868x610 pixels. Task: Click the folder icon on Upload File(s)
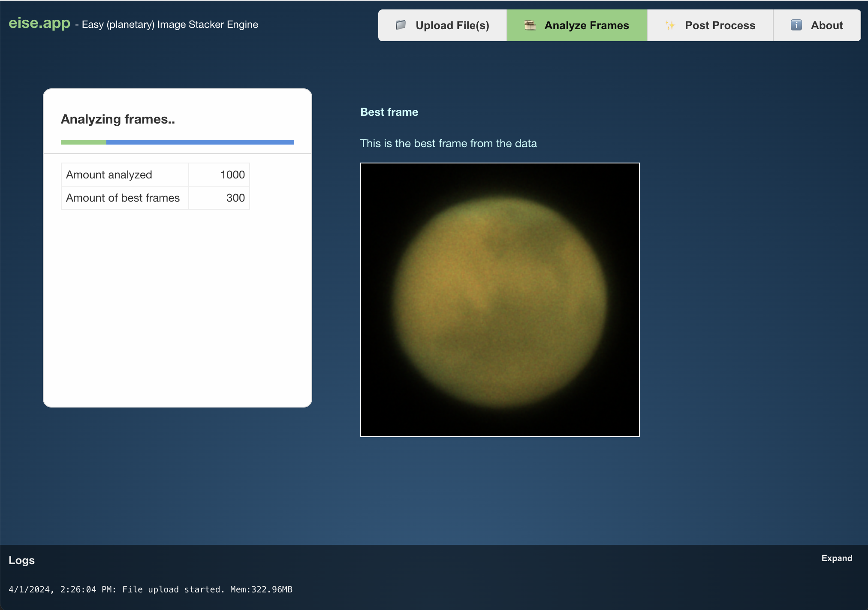point(401,25)
